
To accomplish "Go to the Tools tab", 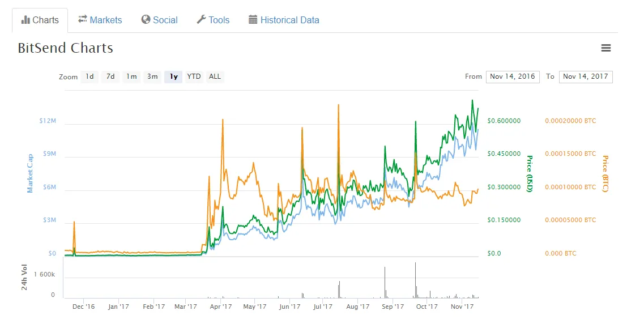I will (x=213, y=20).
